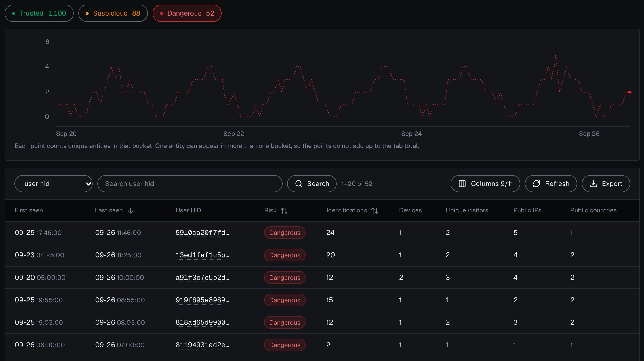Export the table data
The height and width of the screenshot is (361, 644).
click(x=606, y=184)
